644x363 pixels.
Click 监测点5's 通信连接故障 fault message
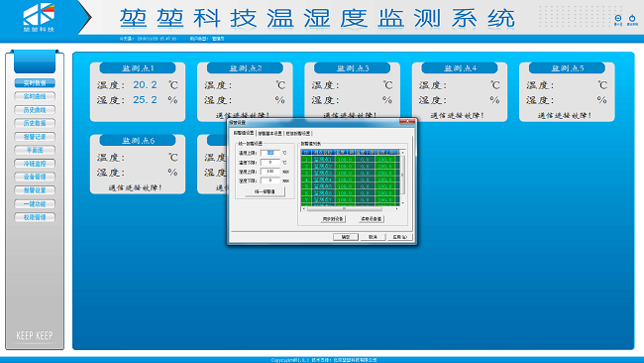(x=565, y=115)
